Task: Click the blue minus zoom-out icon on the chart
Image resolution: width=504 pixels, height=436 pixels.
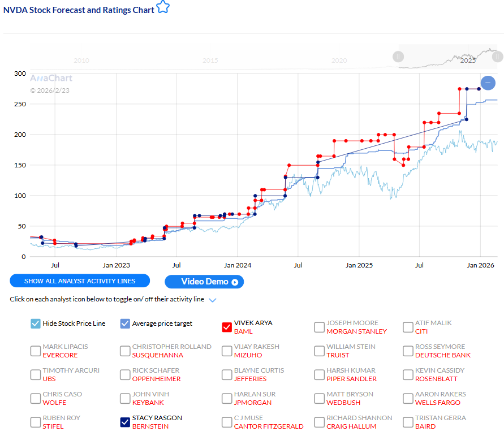Action: click(488, 83)
